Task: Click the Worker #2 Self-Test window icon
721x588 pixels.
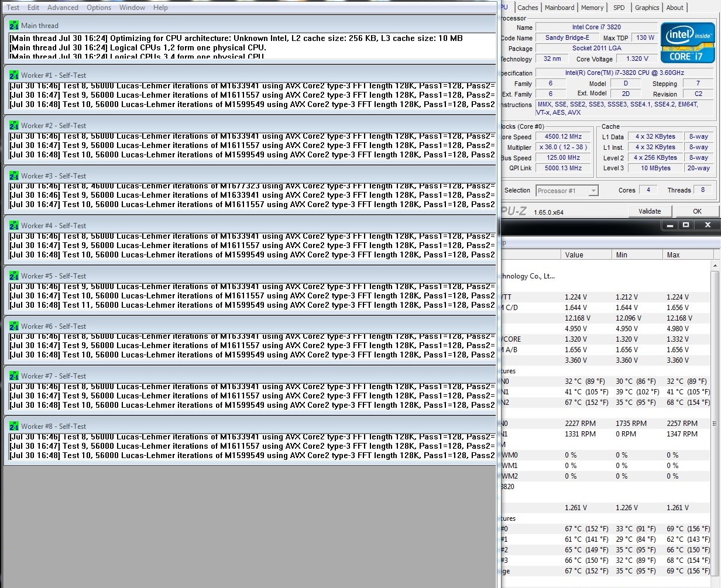Action: pos(13,125)
